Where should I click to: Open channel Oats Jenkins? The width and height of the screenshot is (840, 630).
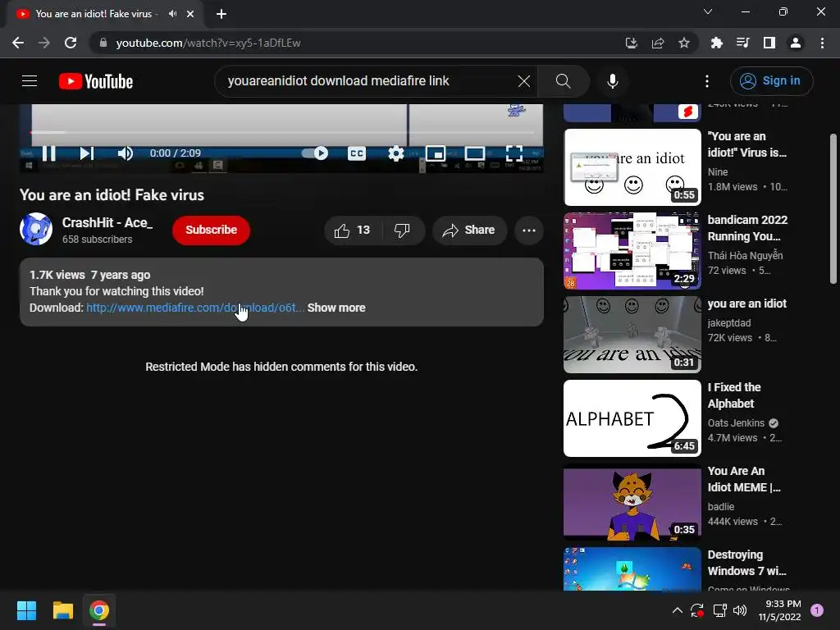tap(736, 422)
